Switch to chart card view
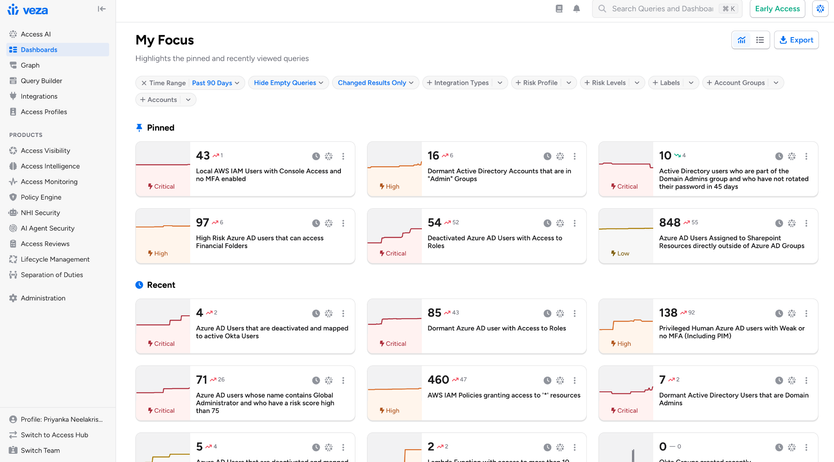 (741, 40)
